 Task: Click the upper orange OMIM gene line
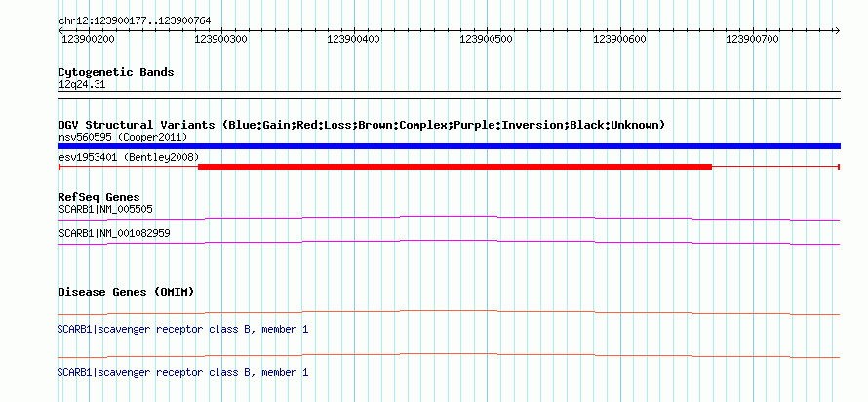449,313
